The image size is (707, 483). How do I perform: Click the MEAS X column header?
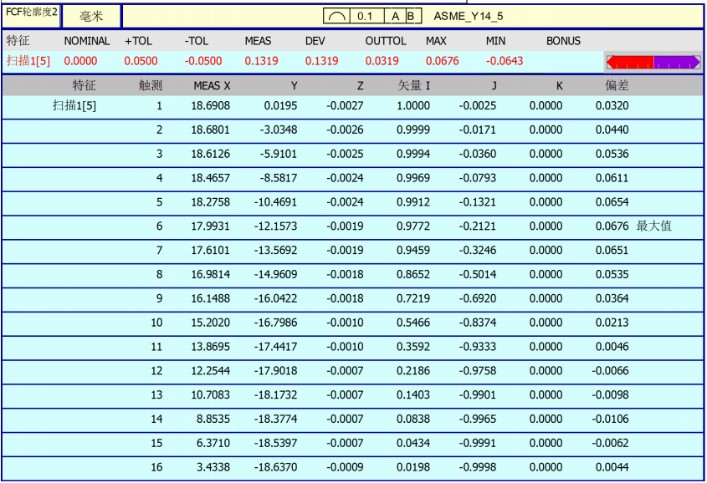(211, 86)
